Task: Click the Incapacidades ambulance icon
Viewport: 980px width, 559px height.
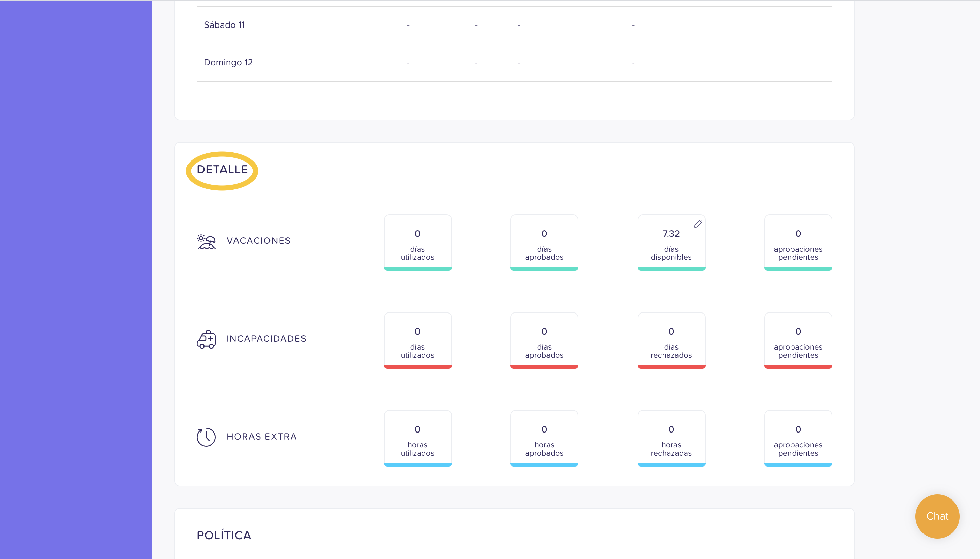Action: [206, 339]
